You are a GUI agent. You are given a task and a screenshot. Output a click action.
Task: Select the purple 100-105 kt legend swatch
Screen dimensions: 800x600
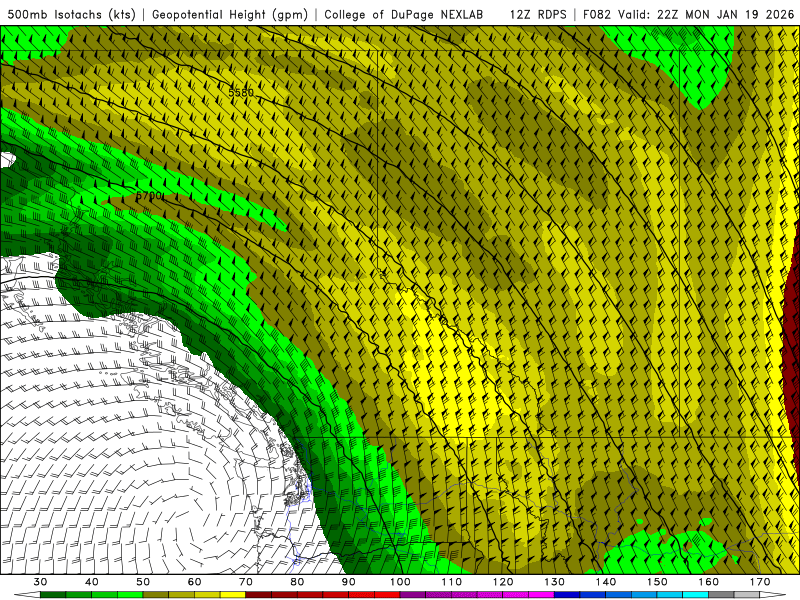[413, 595]
